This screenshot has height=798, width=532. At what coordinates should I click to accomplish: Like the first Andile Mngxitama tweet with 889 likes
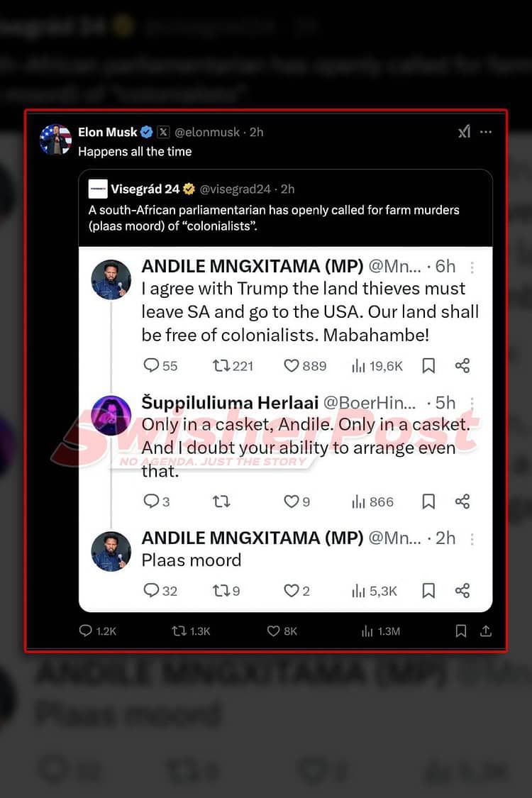pos(292,366)
